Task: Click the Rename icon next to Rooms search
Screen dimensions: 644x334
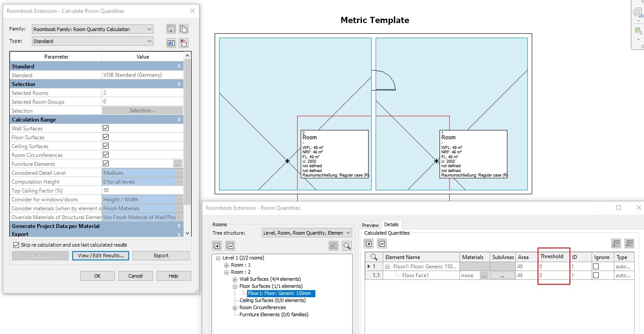Action: pos(333,245)
